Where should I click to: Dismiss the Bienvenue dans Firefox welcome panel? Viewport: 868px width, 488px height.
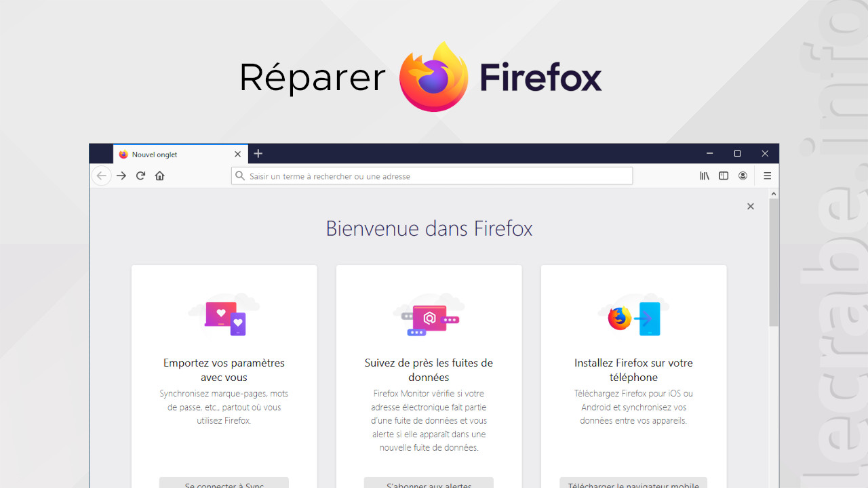750,206
